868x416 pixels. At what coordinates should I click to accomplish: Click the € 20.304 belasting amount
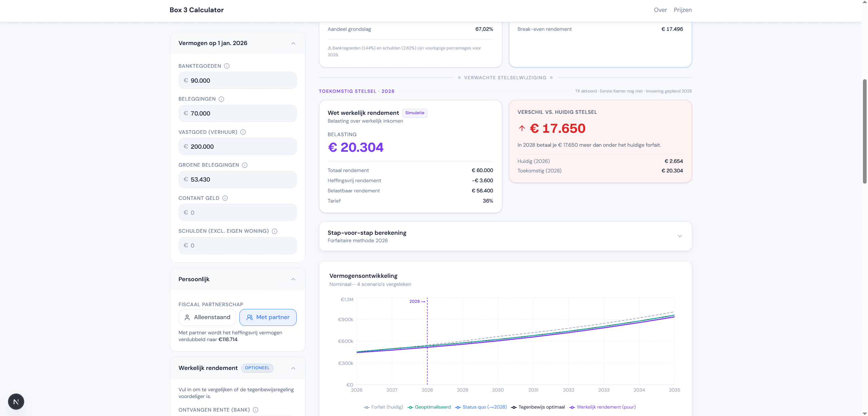click(x=356, y=147)
